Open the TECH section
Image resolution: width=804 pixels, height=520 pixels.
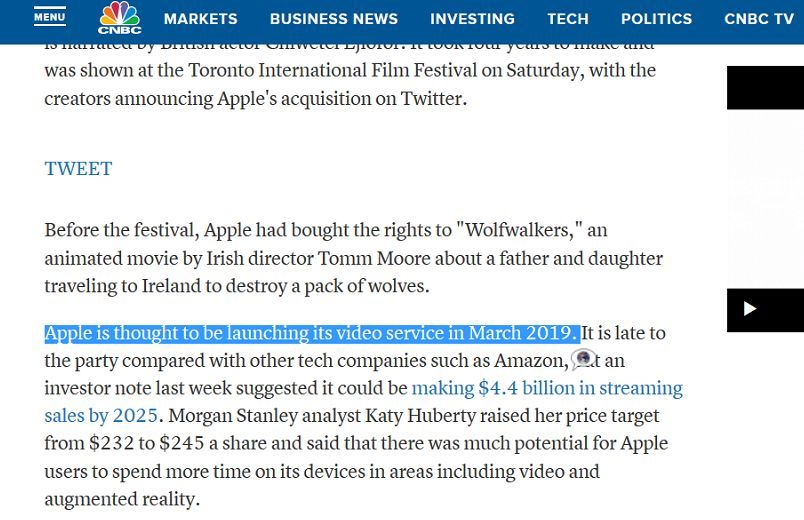tap(568, 19)
